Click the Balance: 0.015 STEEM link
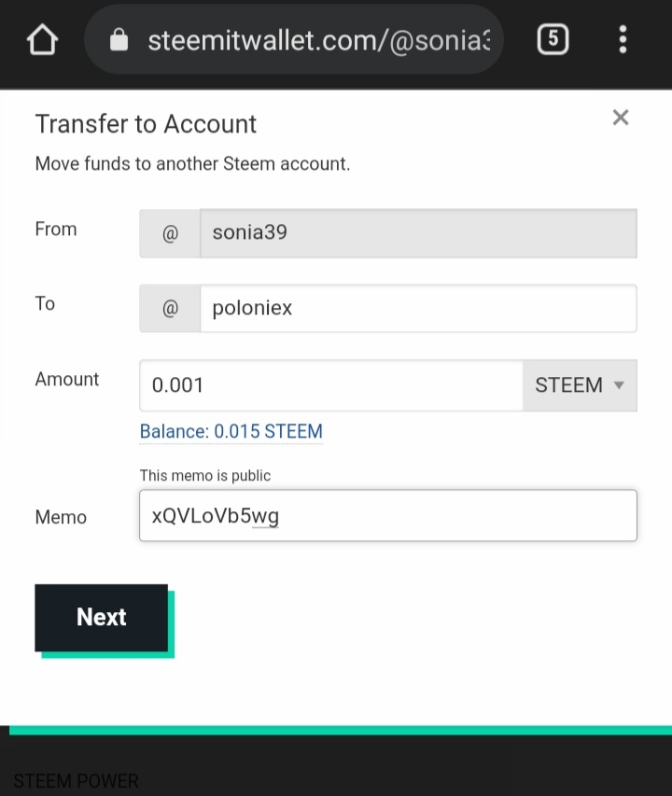Image resolution: width=672 pixels, height=796 pixels. tap(231, 431)
